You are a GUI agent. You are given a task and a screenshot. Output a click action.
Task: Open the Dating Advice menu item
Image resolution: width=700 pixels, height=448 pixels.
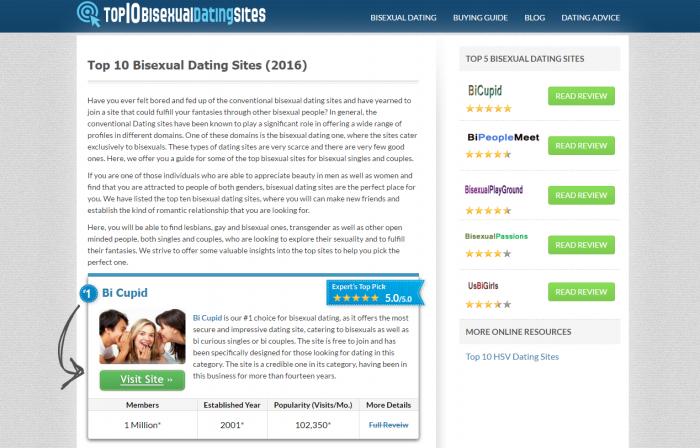tap(590, 18)
